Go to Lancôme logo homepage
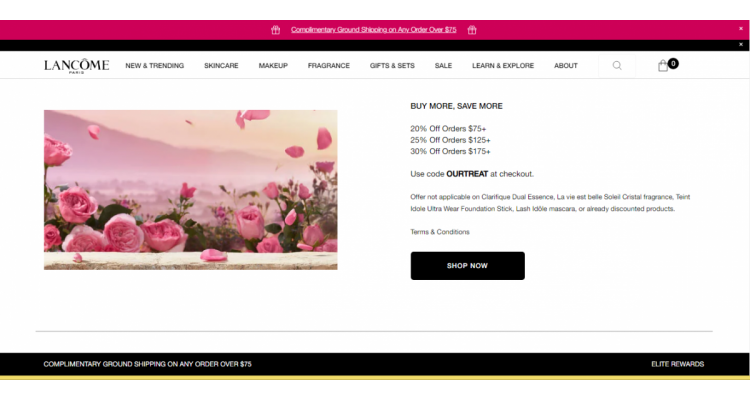Screen dimensions: 750x400 tap(77, 66)
